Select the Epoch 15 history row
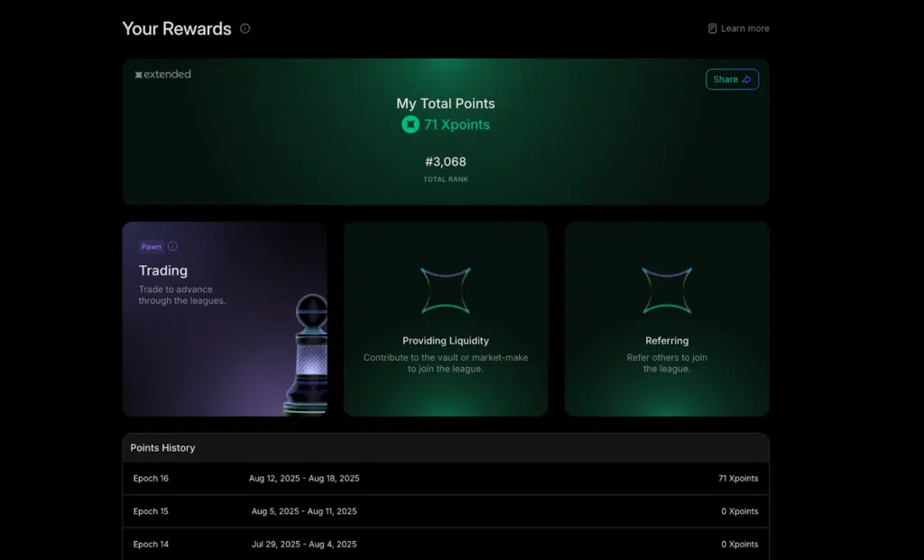Screen dimensions: 924x560 click(x=446, y=511)
